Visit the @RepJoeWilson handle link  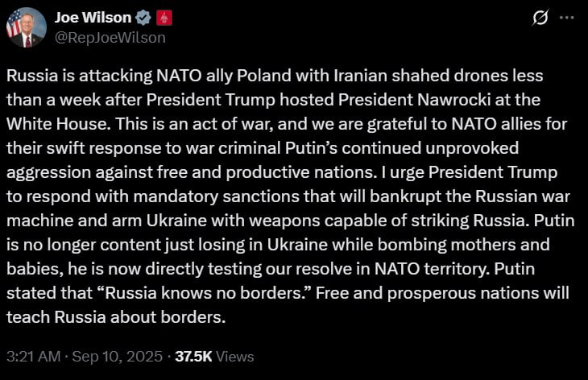pyautogui.click(x=110, y=38)
